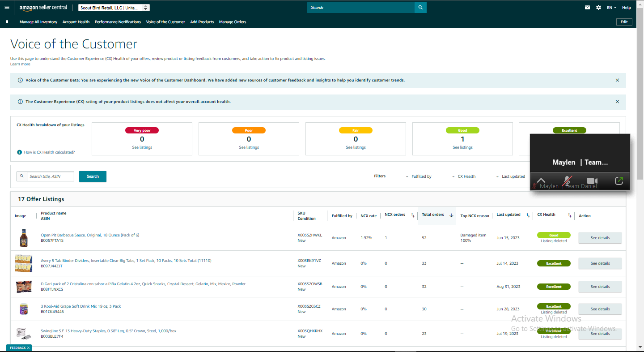This screenshot has height=352, width=644.
Task: See listings under the Poor rating
Action: [249, 147]
